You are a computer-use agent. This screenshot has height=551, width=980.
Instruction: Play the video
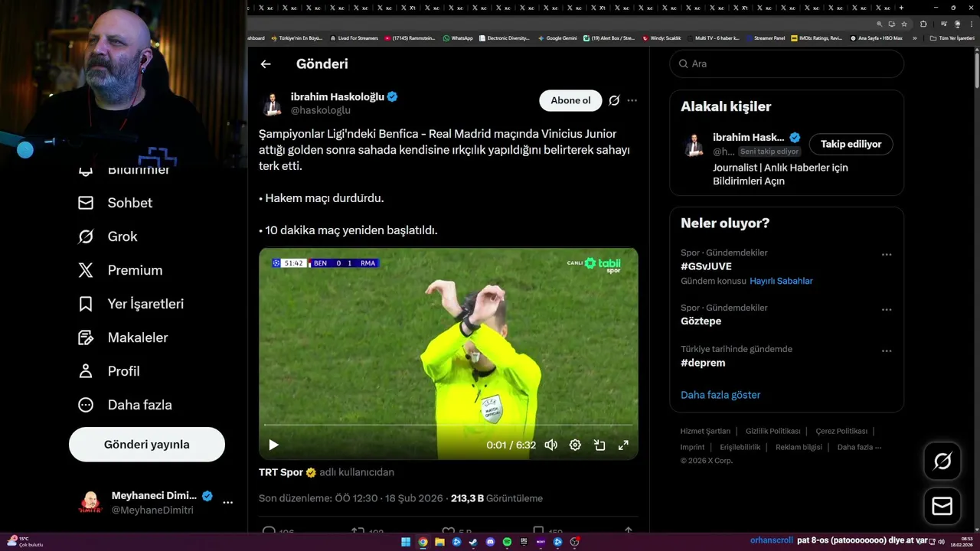point(273,445)
